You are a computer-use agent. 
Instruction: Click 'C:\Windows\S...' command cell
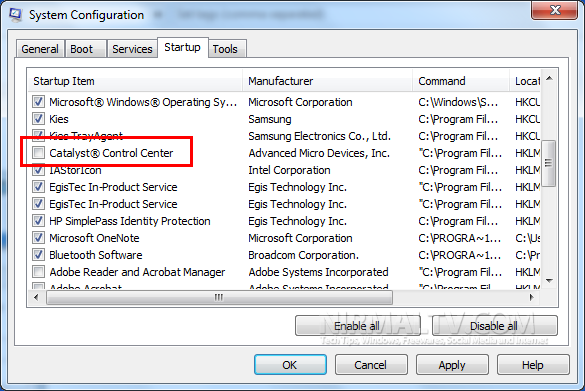click(x=458, y=102)
